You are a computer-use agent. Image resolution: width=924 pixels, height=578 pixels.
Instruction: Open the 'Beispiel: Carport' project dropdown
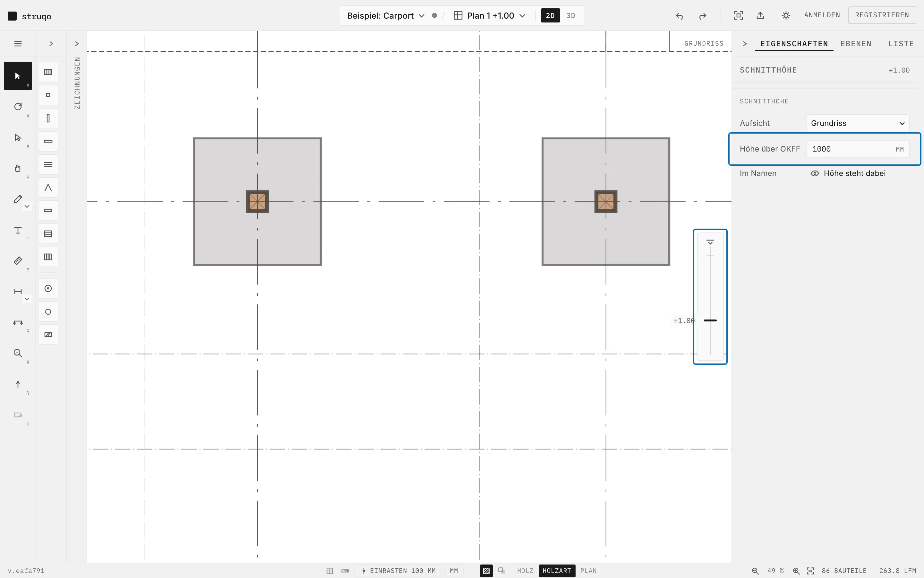pos(386,16)
